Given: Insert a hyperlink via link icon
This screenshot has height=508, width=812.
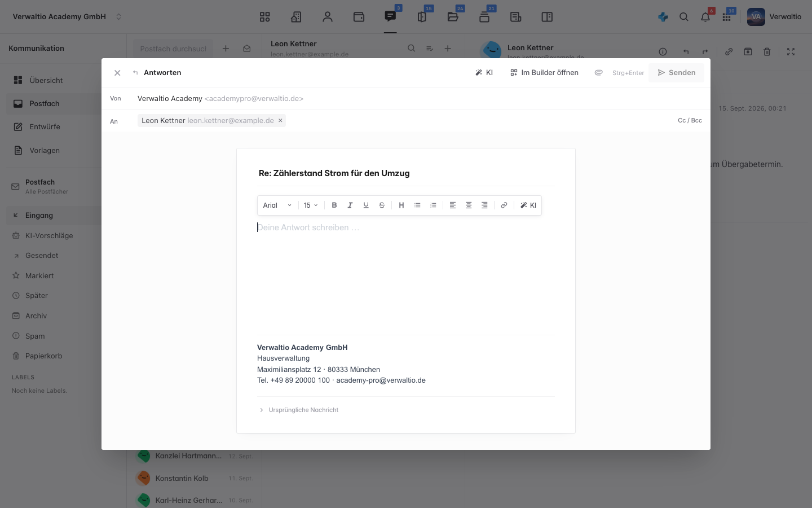Looking at the screenshot, I should 504,205.
